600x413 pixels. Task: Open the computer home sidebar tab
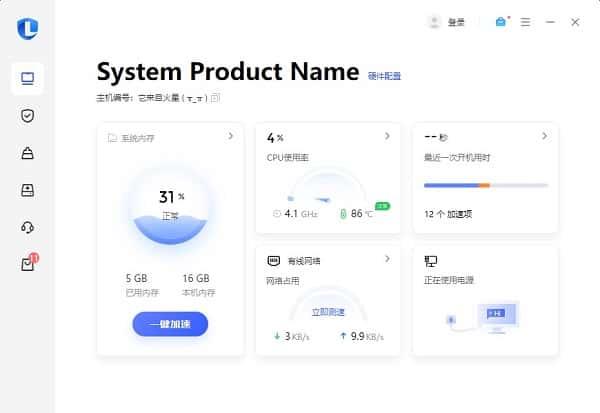coord(27,77)
